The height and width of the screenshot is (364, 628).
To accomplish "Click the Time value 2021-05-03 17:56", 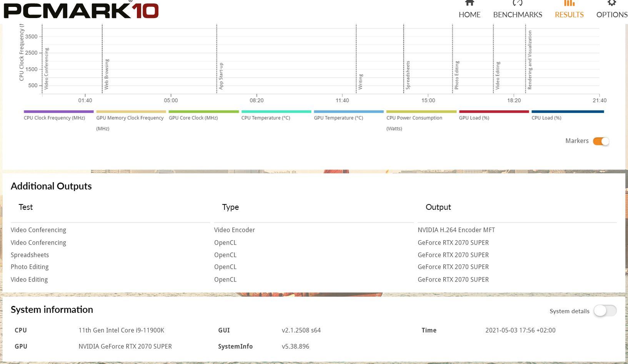I will [x=520, y=330].
